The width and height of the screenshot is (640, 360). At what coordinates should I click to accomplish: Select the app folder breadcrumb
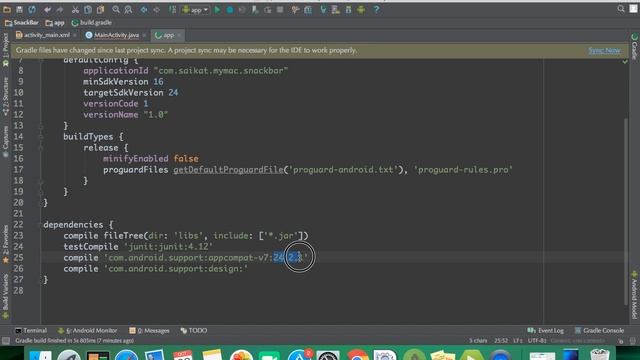55,23
